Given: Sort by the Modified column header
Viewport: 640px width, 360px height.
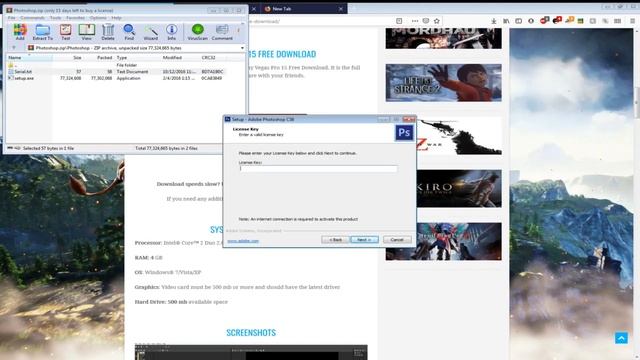Looking at the screenshot, I should 180,58.
